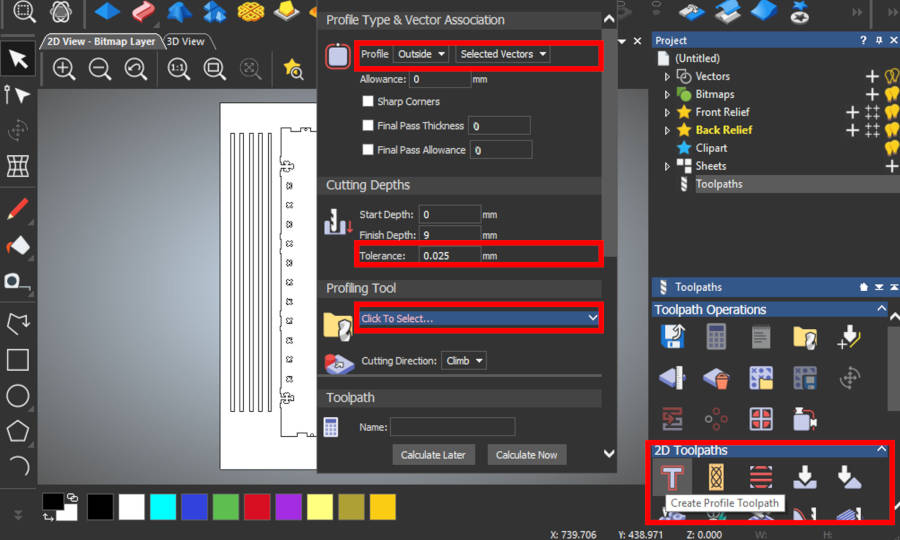Open the Click To Select tool dropdown

[x=479, y=318]
